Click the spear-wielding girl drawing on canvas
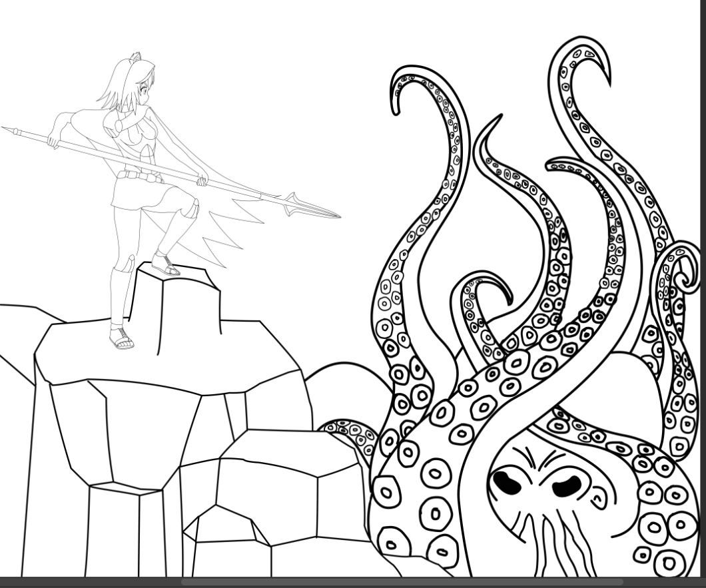Screen dimensions: 706x588 click(x=171, y=201)
